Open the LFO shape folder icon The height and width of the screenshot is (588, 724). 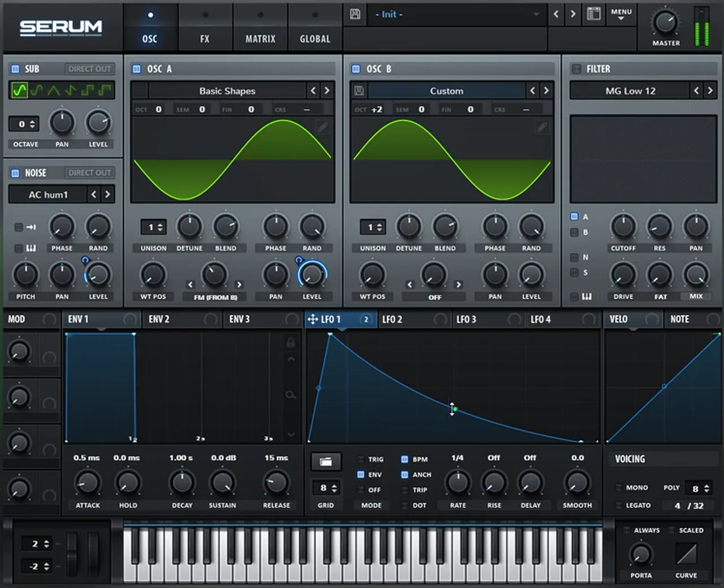click(326, 462)
